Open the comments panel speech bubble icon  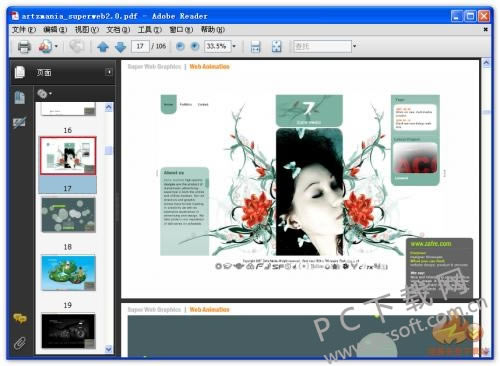tap(20, 318)
